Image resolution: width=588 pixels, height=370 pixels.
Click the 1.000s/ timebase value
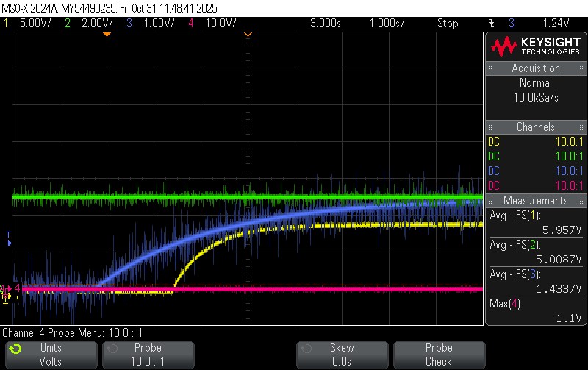coord(387,24)
